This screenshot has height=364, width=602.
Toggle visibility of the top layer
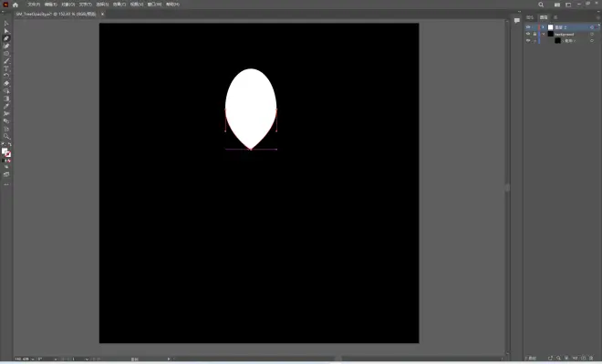pos(528,27)
